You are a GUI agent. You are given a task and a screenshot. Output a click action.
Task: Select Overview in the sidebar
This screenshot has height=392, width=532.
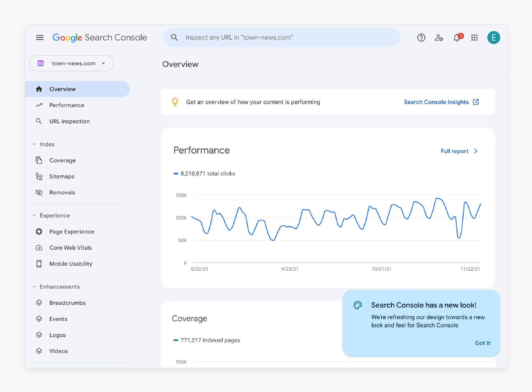(x=77, y=89)
